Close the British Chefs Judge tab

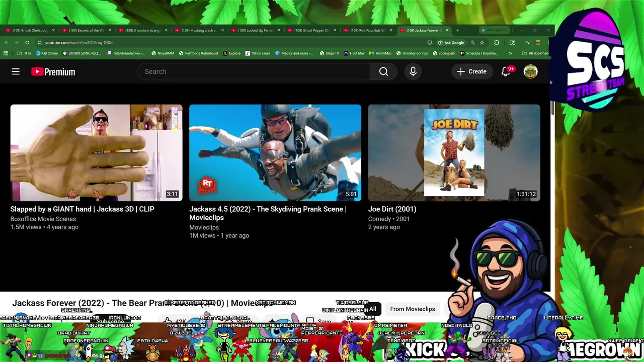(53, 30)
